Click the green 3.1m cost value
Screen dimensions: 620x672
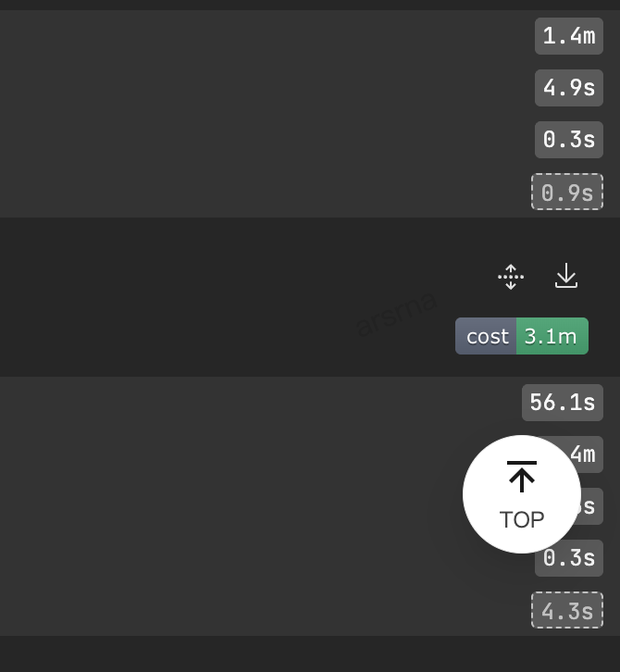552,336
